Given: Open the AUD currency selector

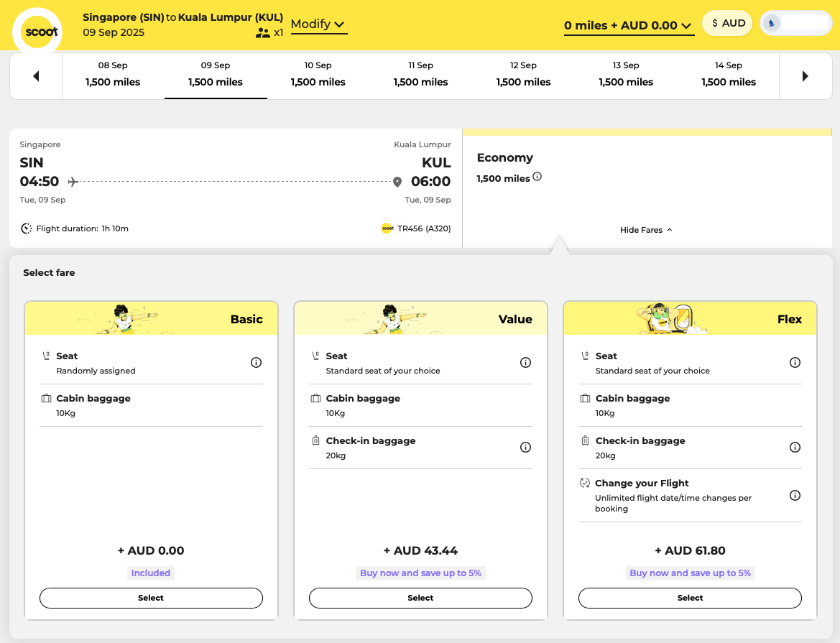Looking at the screenshot, I should 727,23.
